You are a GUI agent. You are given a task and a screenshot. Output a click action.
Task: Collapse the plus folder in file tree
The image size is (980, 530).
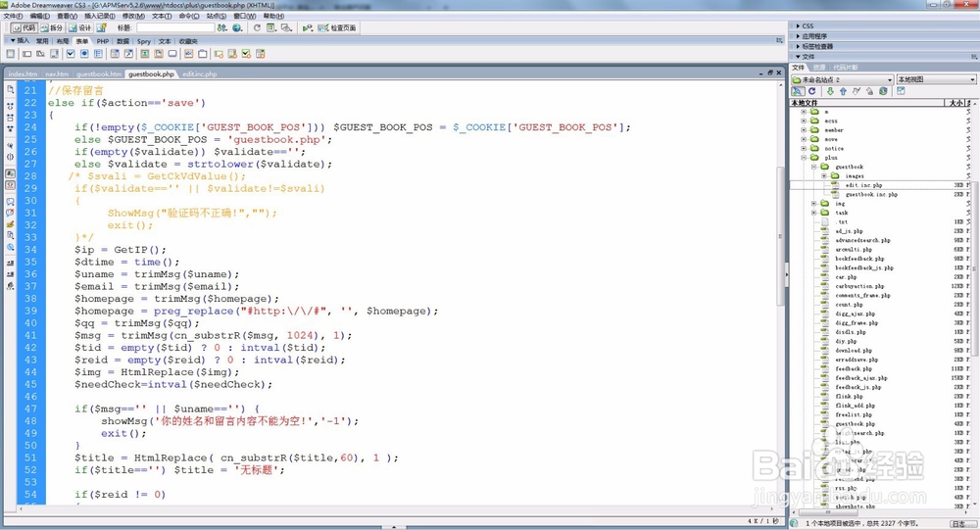[805, 158]
